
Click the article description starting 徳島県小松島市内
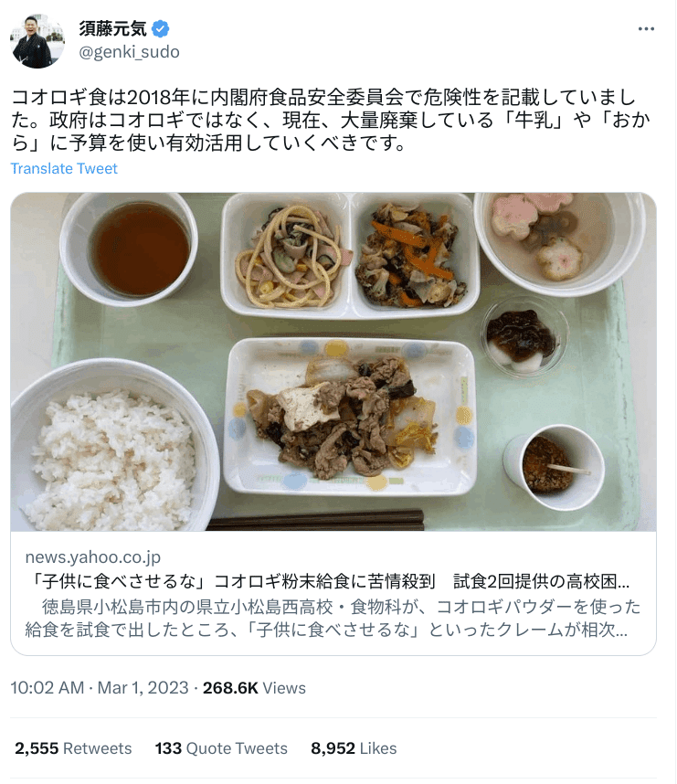coord(333,618)
